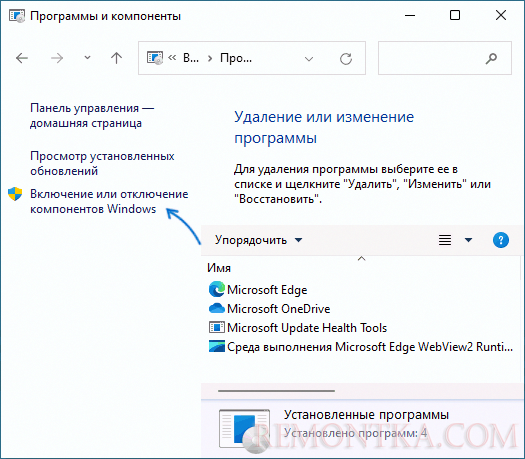Click the horizontal scrollbar in program list
525x459 pixels.
point(276,391)
